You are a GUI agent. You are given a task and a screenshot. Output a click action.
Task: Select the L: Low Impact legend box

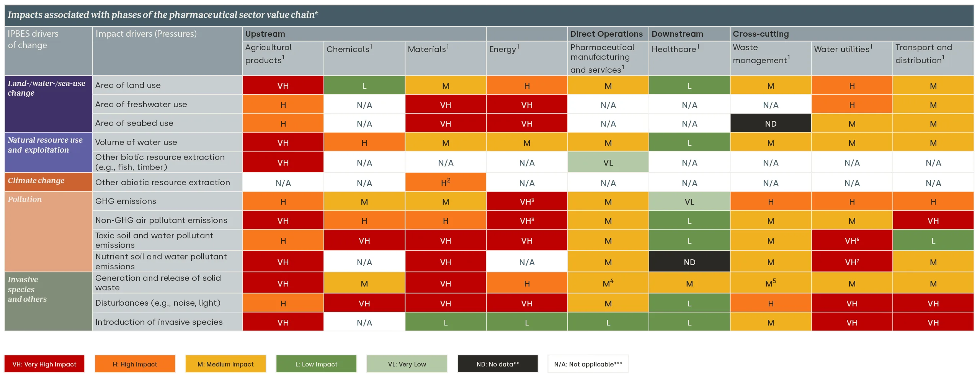(316, 364)
